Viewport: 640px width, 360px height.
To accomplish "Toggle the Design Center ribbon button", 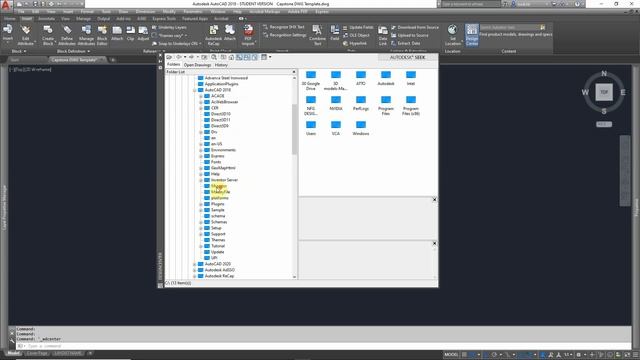I will [x=472, y=35].
